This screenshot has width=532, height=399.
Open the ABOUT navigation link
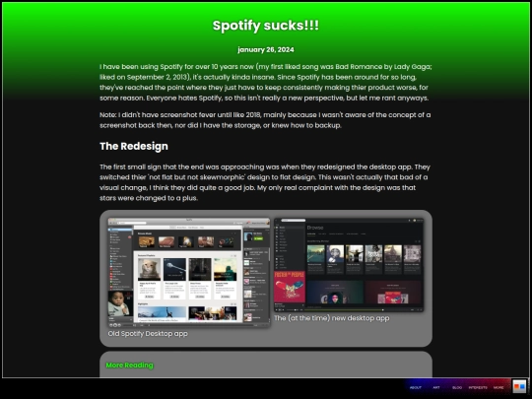click(x=416, y=387)
